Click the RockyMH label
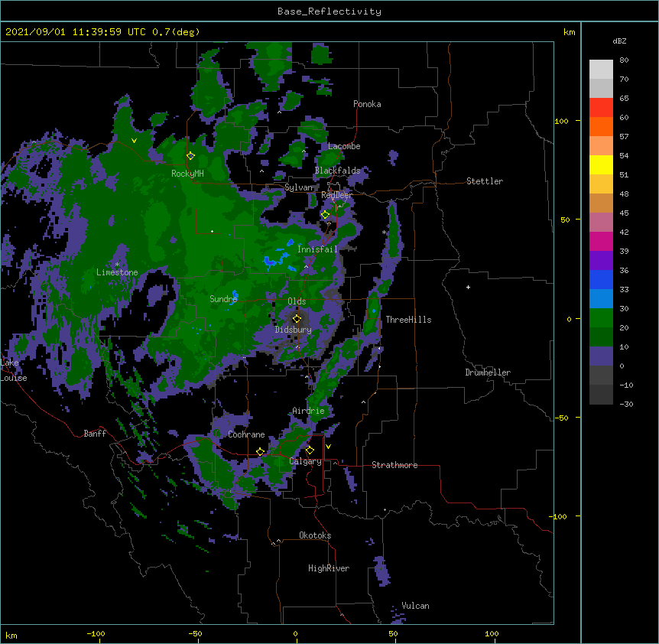This screenshot has width=659, height=644. tap(187, 174)
